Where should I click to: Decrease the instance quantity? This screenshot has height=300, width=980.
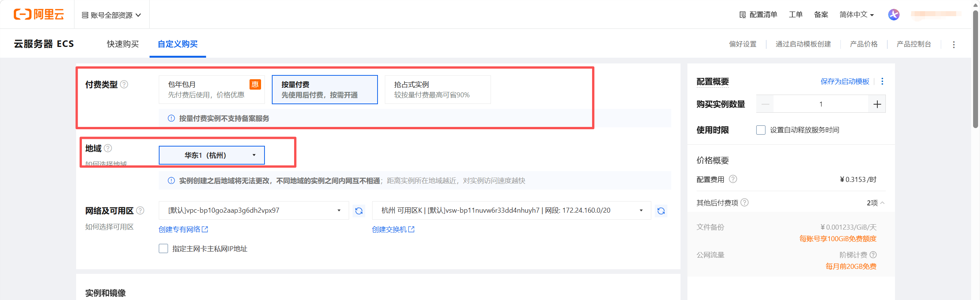765,104
